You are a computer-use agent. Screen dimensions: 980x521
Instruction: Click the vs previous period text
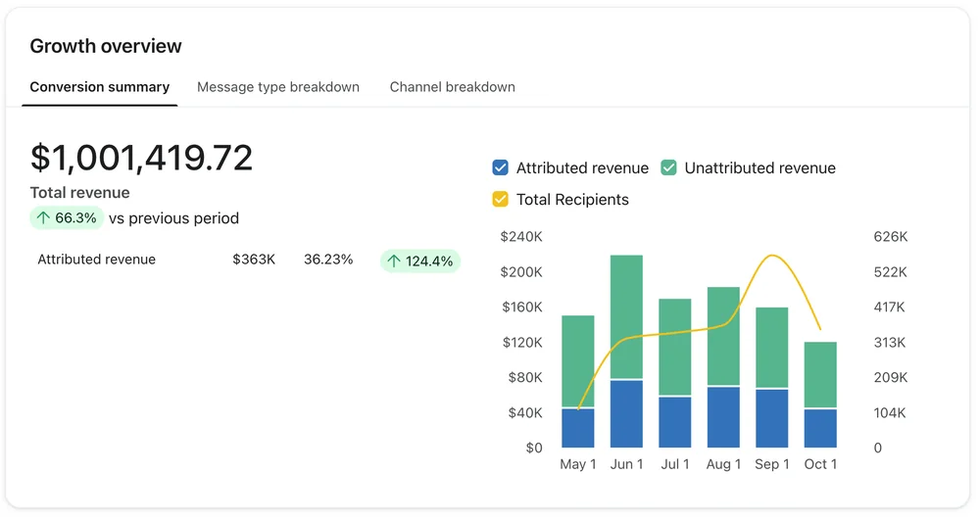click(173, 218)
